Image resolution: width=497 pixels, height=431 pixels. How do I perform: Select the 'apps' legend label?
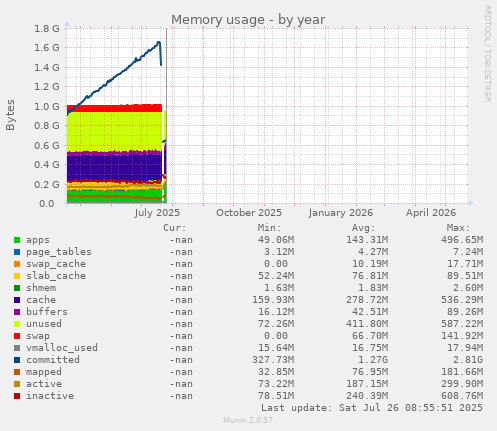(x=38, y=240)
